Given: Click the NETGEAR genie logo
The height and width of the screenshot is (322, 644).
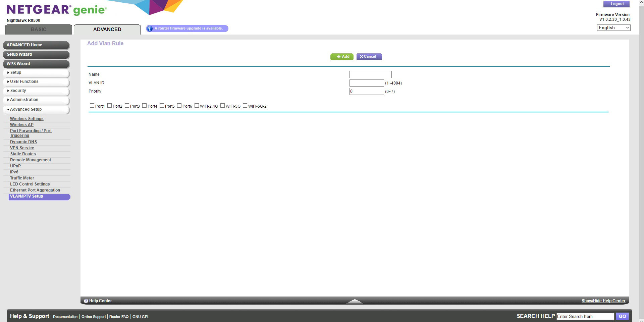Looking at the screenshot, I should coord(57,10).
